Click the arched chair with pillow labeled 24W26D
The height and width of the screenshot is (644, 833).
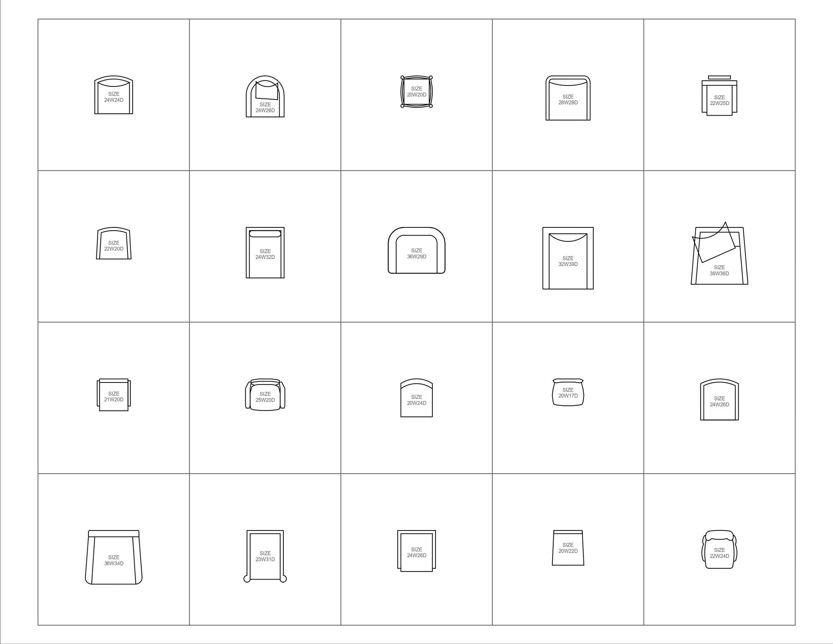click(265, 96)
